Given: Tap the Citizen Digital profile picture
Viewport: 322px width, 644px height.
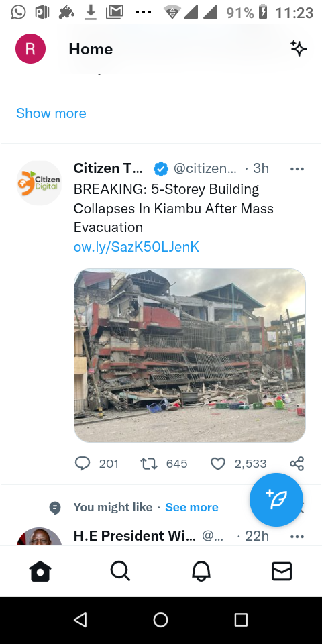Looking at the screenshot, I should (x=39, y=182).
